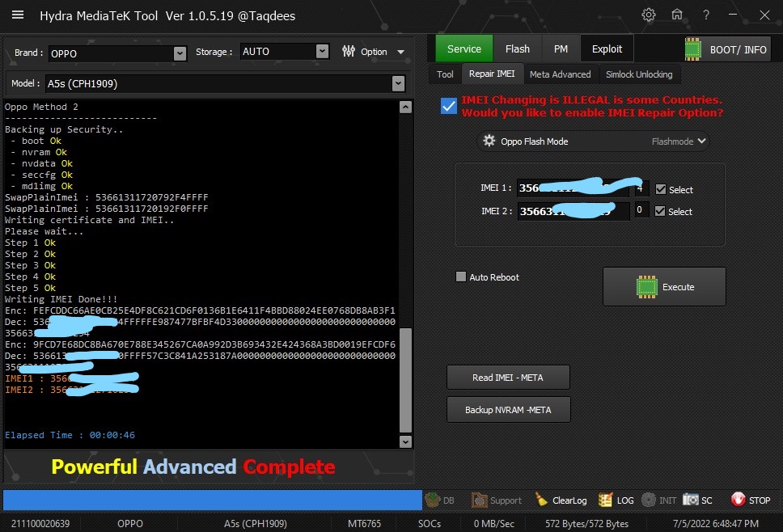The width and height of the screenshot is (783, 532).
Task: Click the '211100020639' status bar serial
Action: (40, 524)
